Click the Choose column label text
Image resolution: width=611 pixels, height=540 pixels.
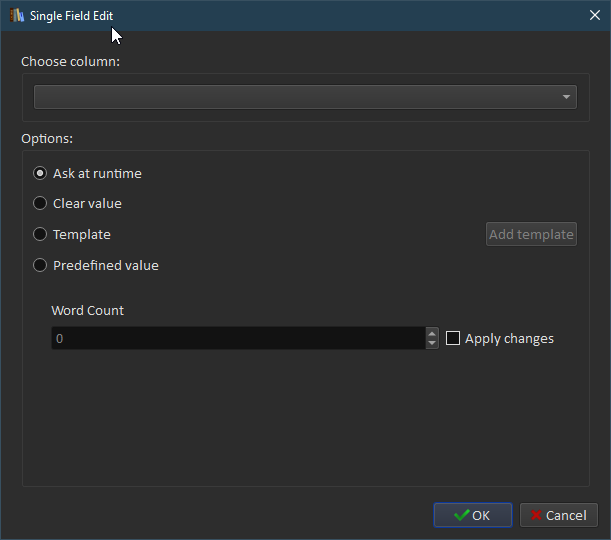(x=70, y=61)
